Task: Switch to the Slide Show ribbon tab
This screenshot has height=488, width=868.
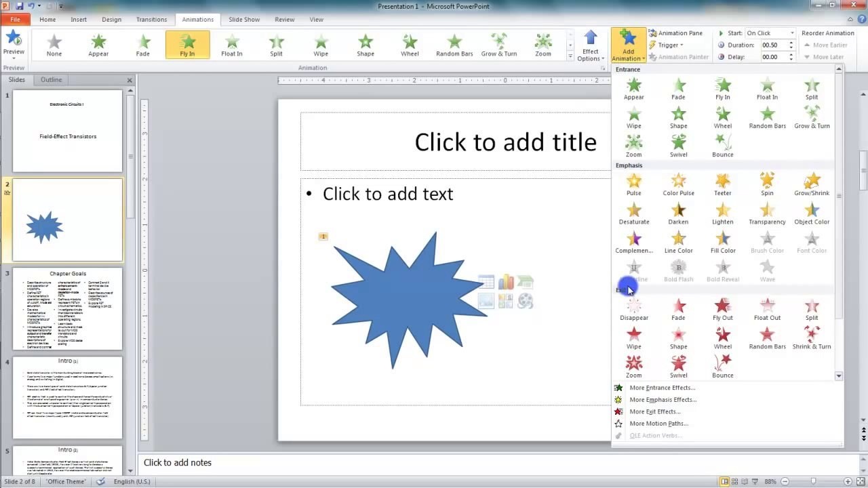Action: click(x=244, y=20)
